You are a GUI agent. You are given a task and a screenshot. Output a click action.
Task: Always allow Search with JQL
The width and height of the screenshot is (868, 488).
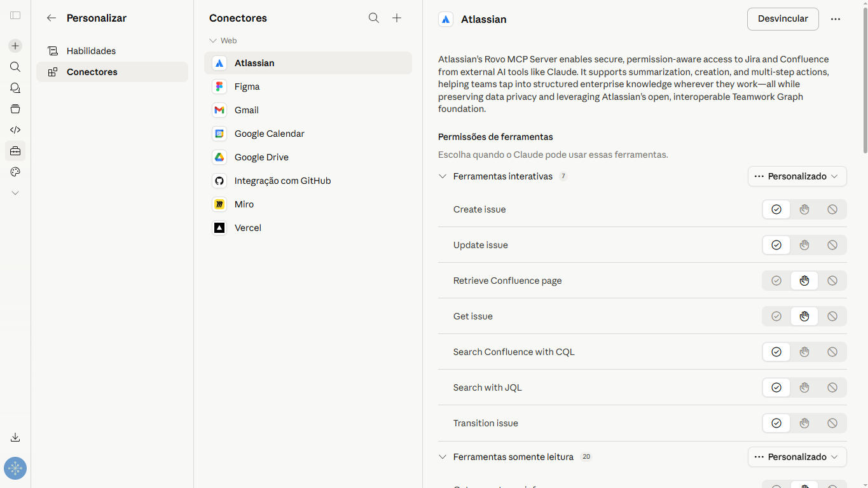[776, 387]
